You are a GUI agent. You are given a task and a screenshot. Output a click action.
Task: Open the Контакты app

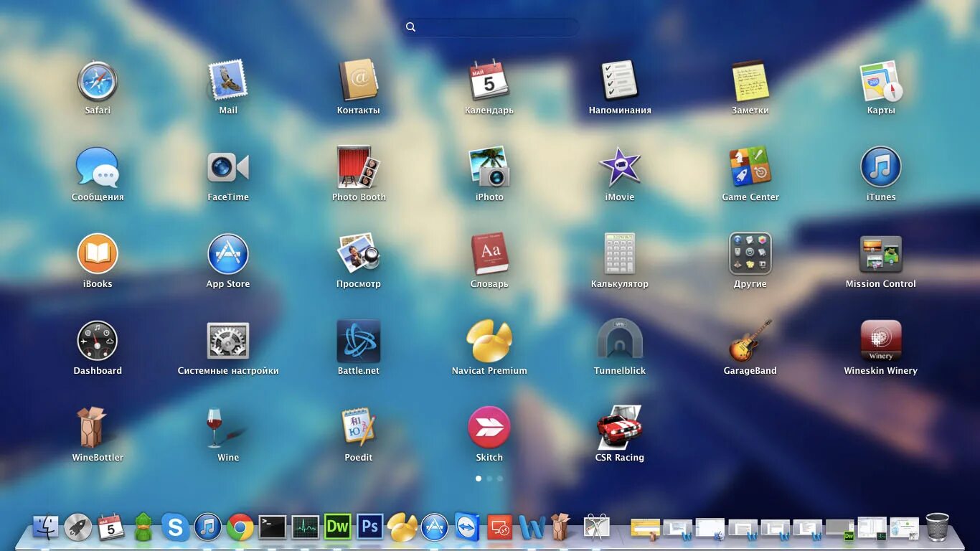coord(359,81)
